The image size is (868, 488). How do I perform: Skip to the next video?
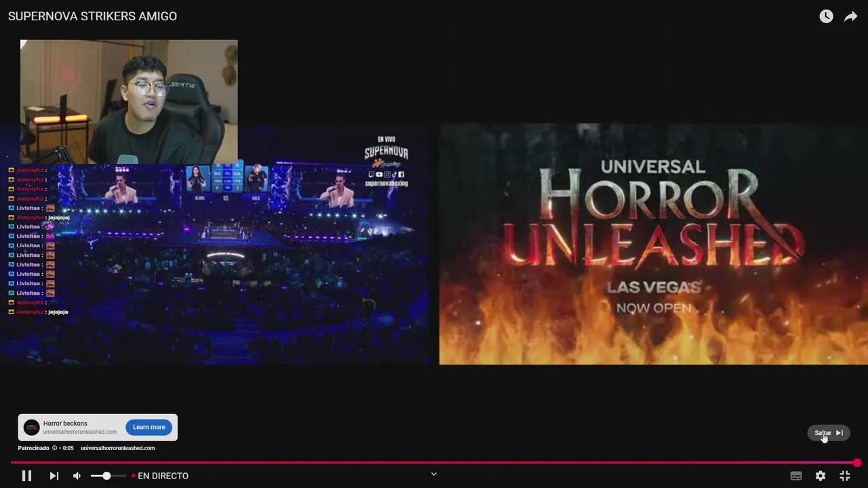[54, 476]
